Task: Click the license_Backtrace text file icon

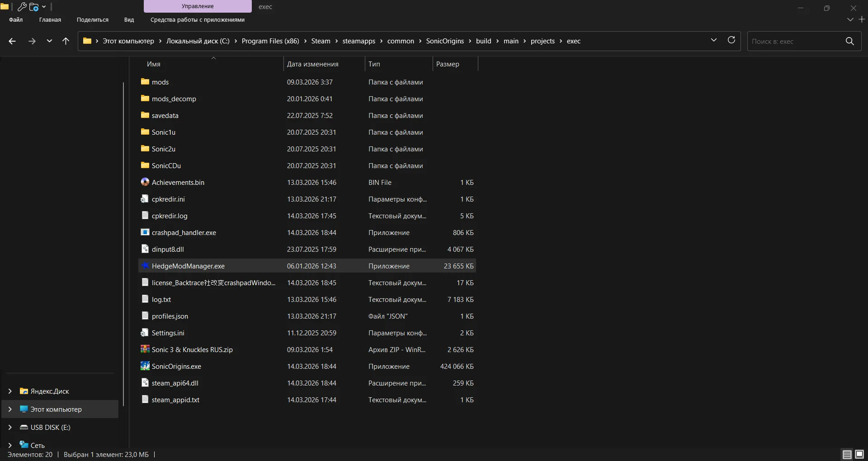Action: click(145, 282)
